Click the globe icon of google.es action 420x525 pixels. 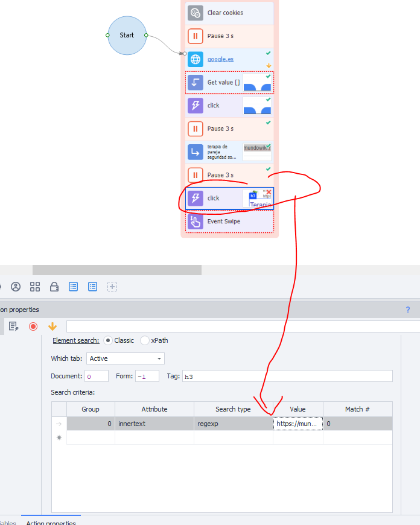(196, 59)
